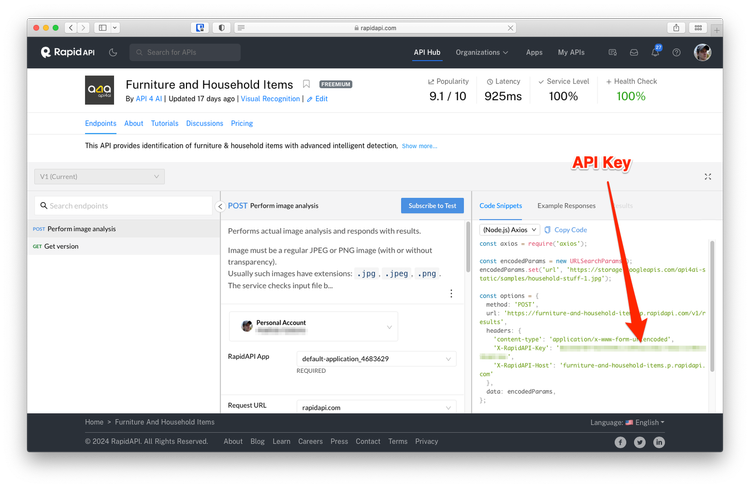The image size is (750, 488).
Task: Click the endpoint description scrollbar
Action: [x=468, y=248]
